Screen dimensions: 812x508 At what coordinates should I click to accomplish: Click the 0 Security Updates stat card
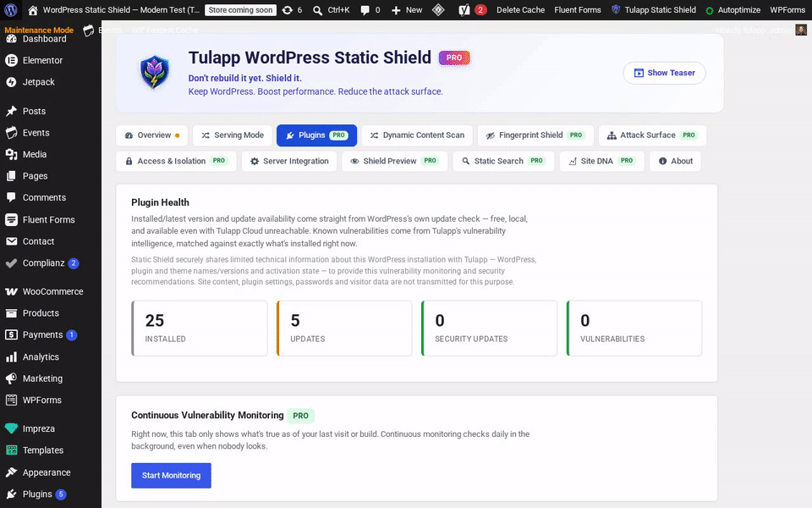[x=490, y=329]
